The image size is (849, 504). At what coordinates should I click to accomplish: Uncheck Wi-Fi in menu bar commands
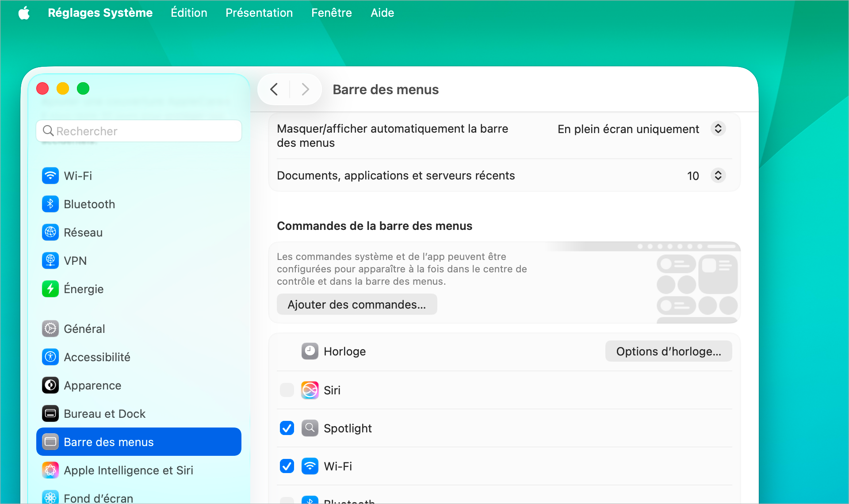pyautogui.click(x=287, y=466)
